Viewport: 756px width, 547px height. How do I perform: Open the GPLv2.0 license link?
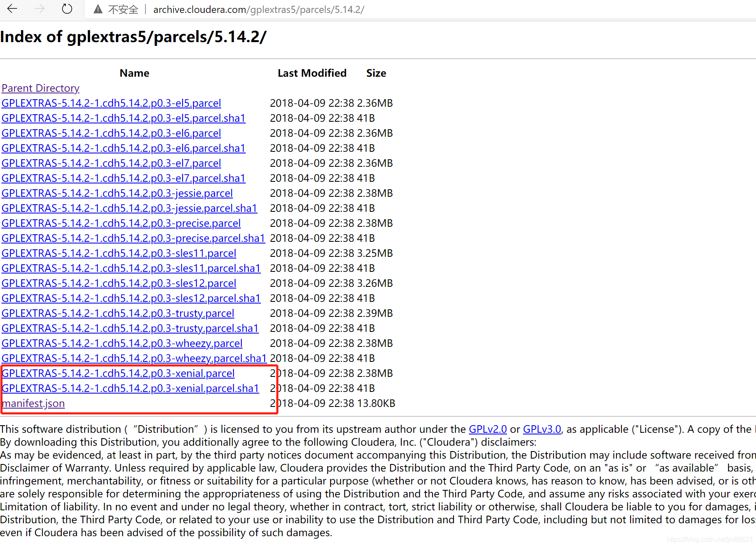(488, 429)
